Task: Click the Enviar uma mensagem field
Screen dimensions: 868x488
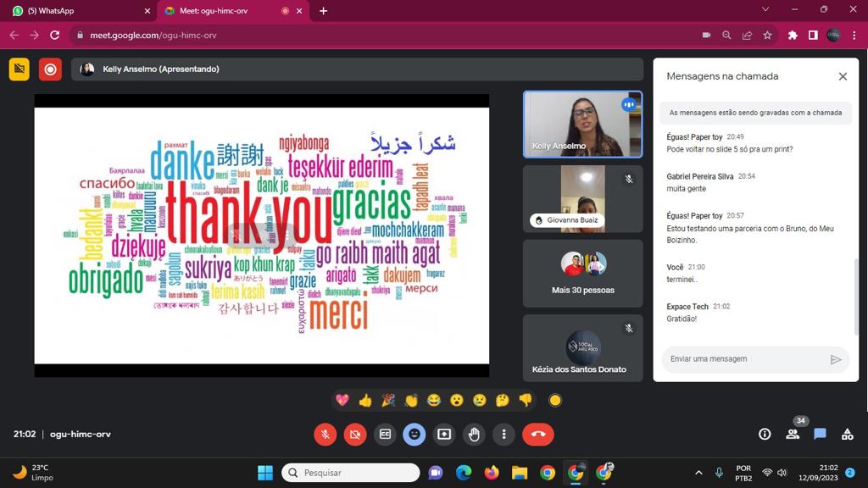Action: [742, 359]
